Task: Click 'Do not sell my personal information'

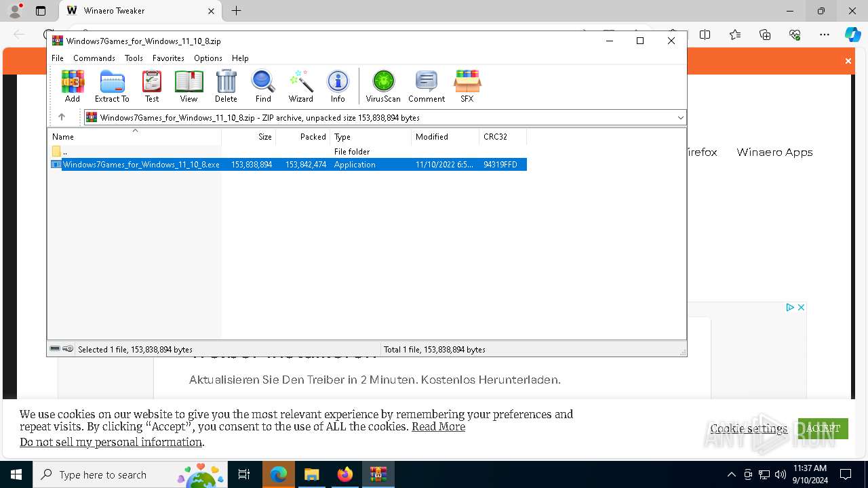Action: coord(111,442)
